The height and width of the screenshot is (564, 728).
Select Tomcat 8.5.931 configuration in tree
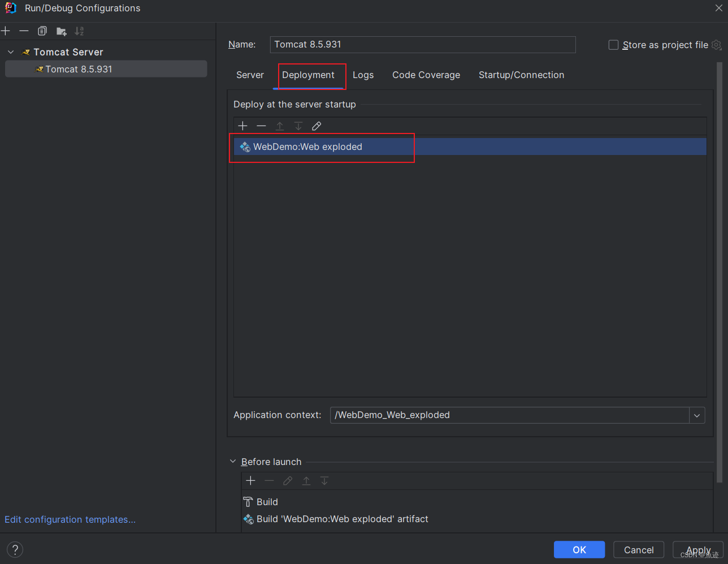pyautogui.click(x=106, y=69)
